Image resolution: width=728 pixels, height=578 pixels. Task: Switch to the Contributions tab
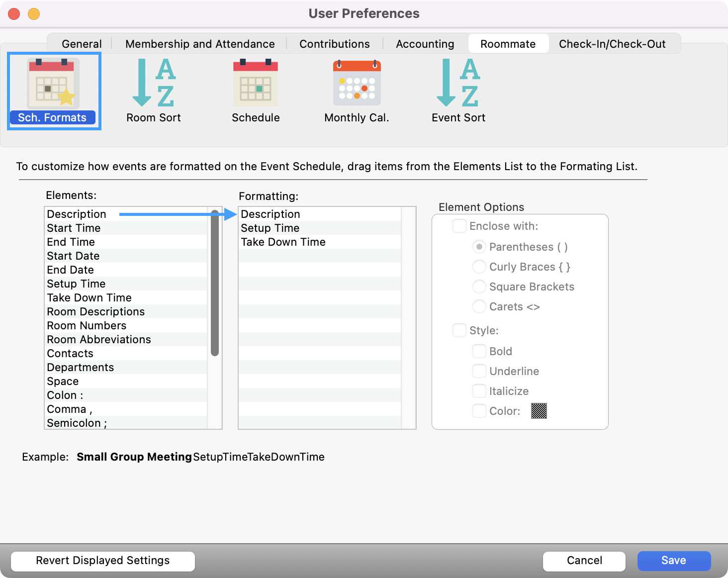[334, 44]
